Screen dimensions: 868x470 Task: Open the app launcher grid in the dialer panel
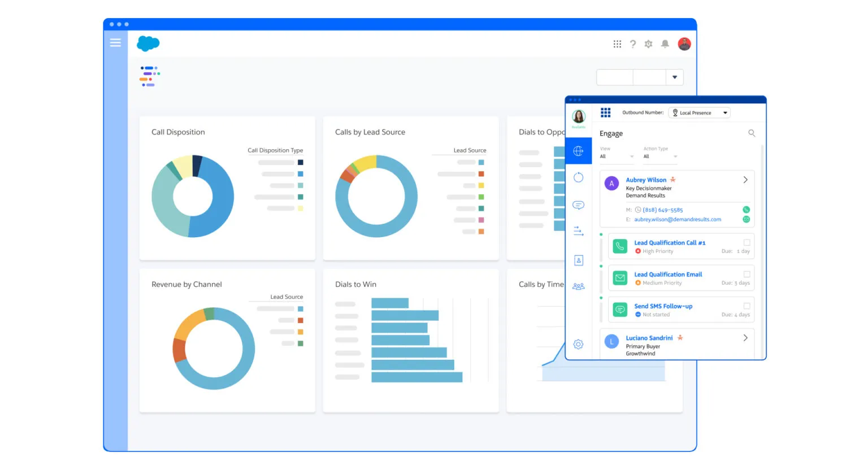[x=605, y=112]
